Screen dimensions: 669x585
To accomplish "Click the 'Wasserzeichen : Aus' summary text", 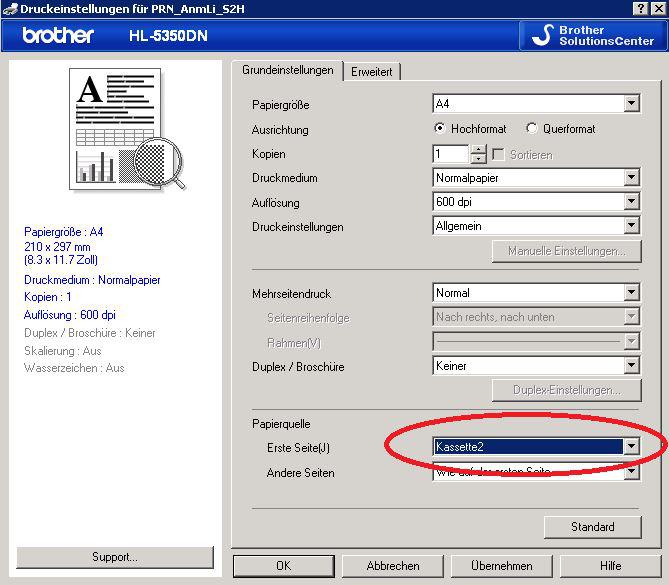I will pos(74,368).
